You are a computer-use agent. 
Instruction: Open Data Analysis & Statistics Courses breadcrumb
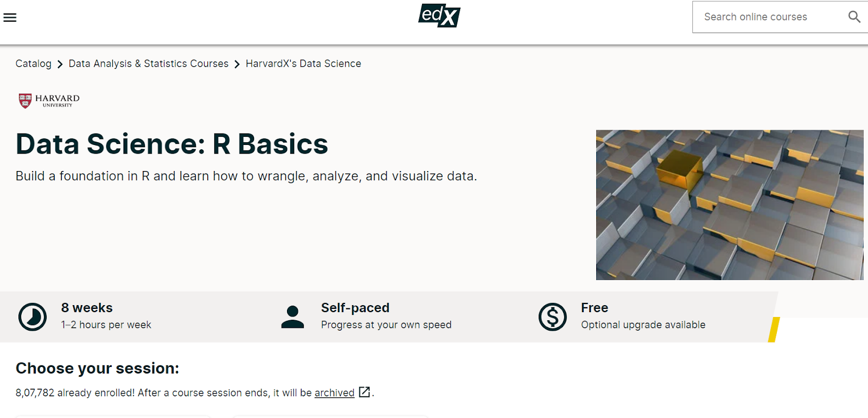[x=148, y=64]
